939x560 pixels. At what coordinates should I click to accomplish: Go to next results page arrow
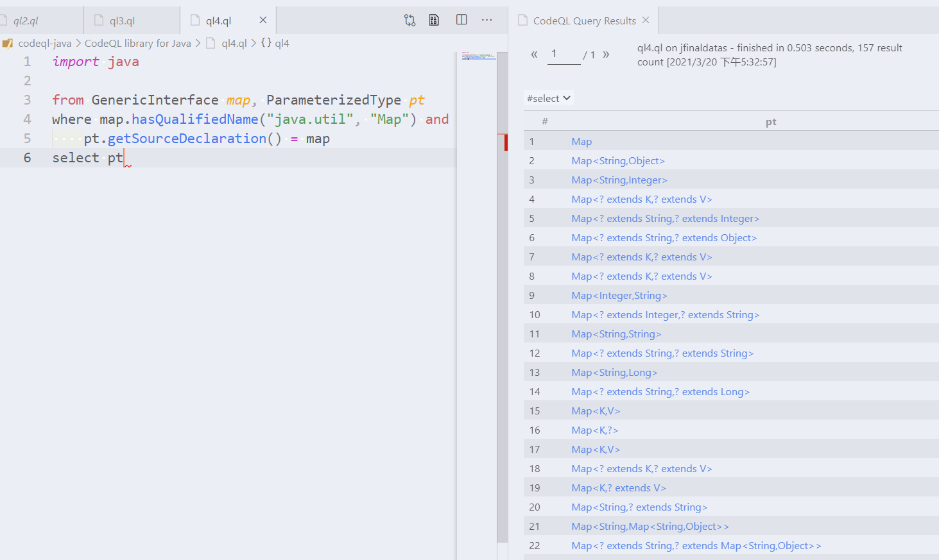(606, 55)
